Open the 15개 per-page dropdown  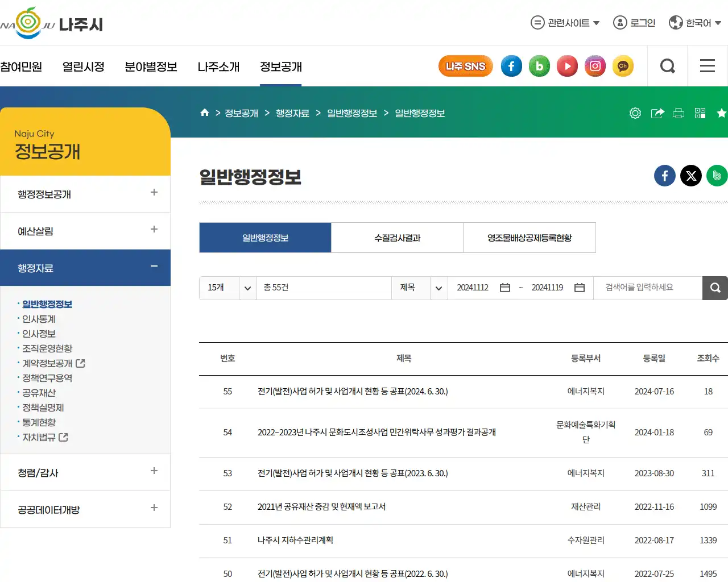227,288
